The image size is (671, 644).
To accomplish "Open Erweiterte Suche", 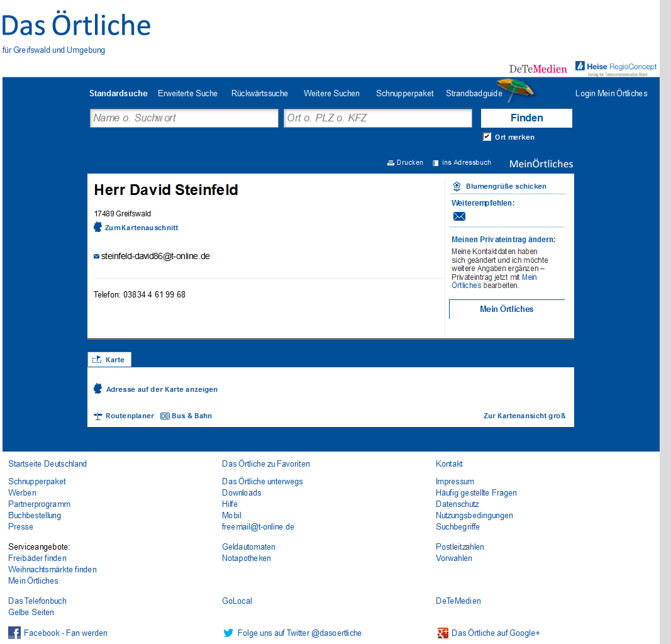I will [x=187, y=93].
